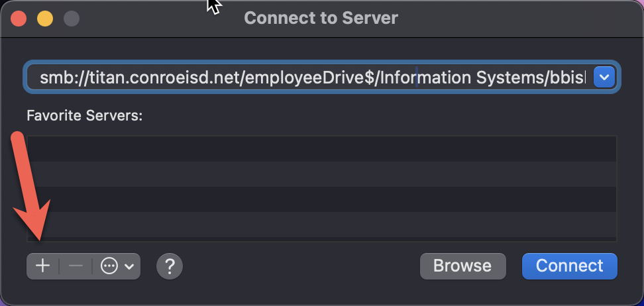Add the server address to favorites
The height and width of the screenshot is (306, 644).
tap(42, 266)
